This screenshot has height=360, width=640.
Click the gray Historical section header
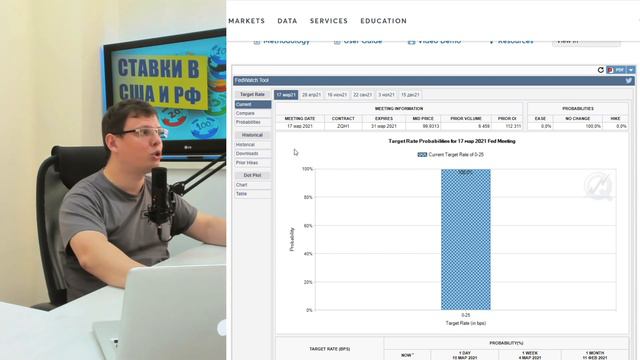point(253,135)
